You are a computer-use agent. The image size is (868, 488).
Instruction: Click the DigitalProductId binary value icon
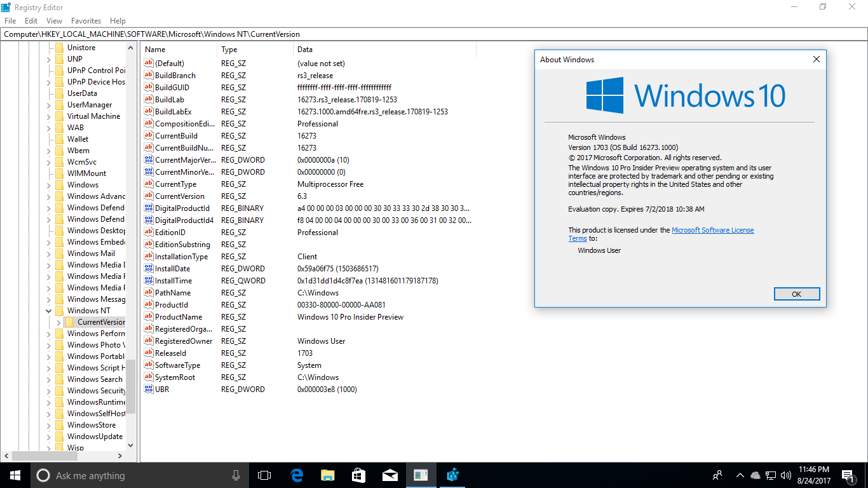[x=149, y=208]
